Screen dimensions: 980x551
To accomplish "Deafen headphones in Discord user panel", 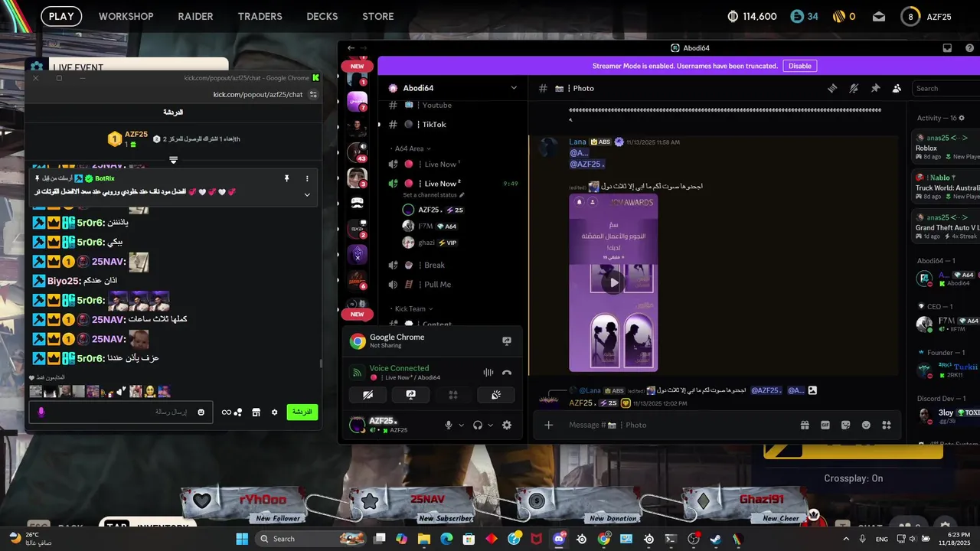I will [478, 425].
